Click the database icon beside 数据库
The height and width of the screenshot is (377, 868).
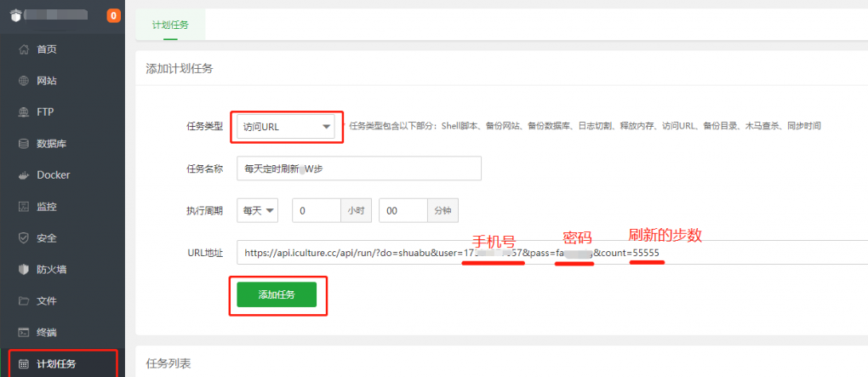point(23,144)
